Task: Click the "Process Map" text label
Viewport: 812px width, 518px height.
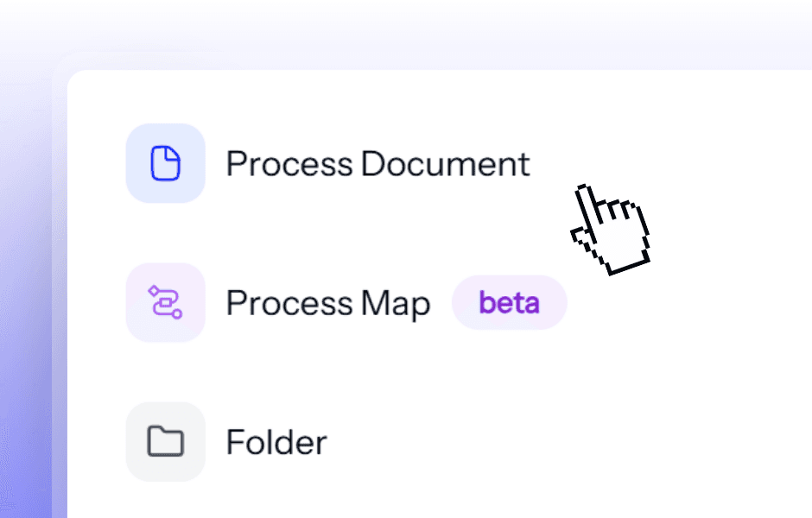Action: pyautogui.click(x=328, y=304)
